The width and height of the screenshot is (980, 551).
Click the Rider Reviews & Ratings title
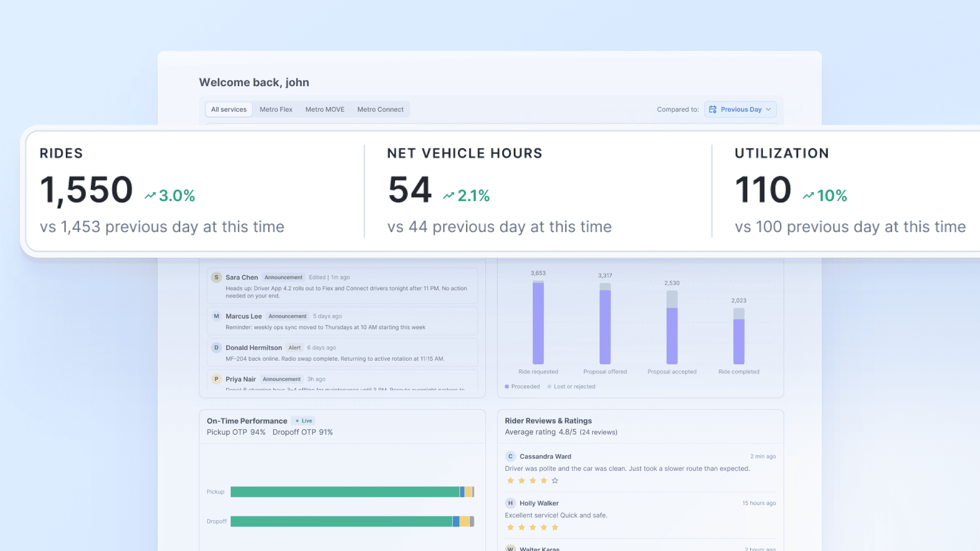pos(548,421)
